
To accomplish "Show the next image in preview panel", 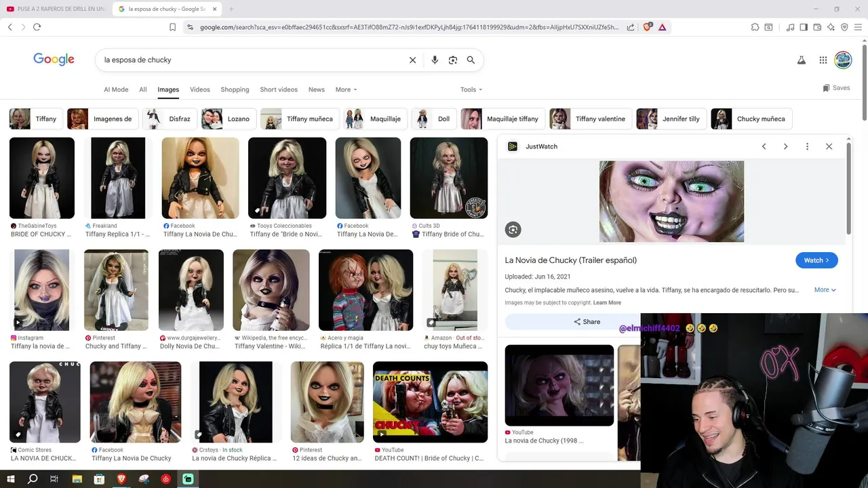I will coord(785,146).
